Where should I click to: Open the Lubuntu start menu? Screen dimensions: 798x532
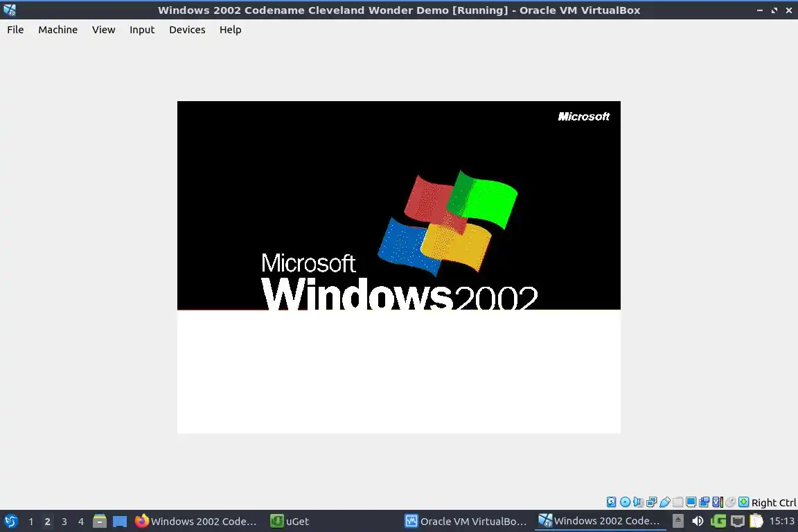tap(10, 522)
